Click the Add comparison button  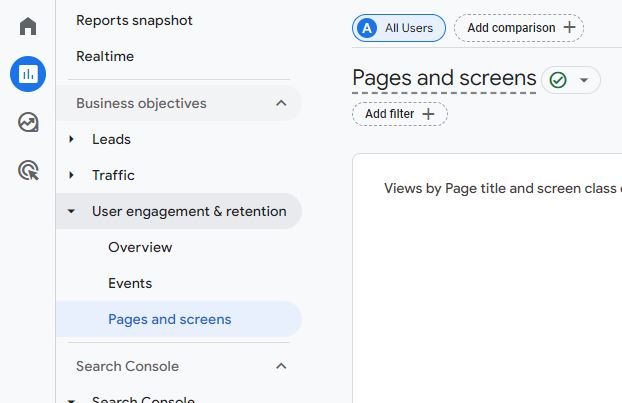point(518,28)
